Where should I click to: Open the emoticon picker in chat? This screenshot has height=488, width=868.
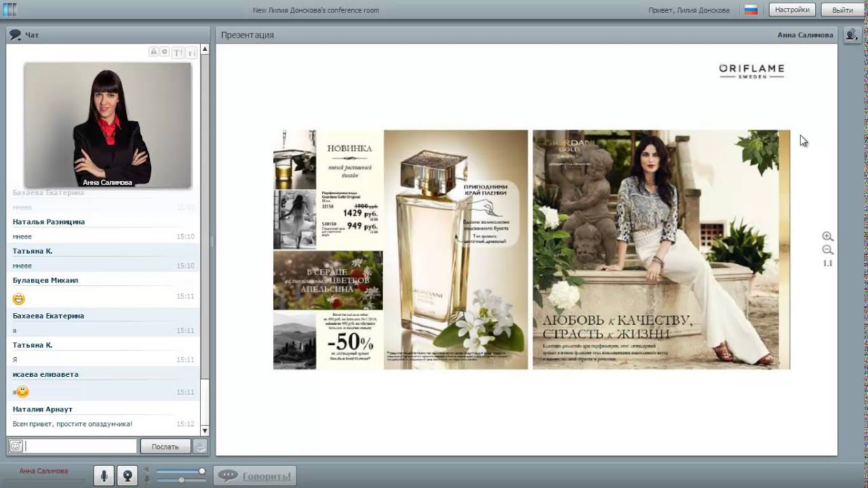point(16,446)
